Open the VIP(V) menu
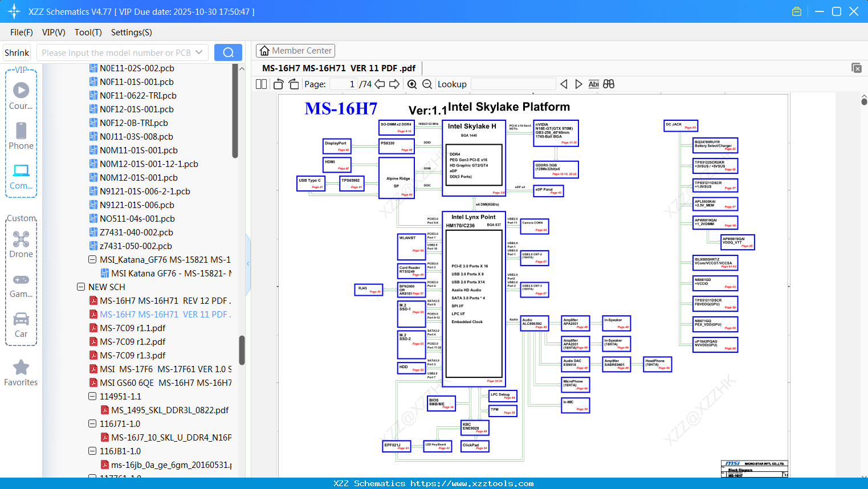This screenshot has width=868, height=489. pos(54,32)
